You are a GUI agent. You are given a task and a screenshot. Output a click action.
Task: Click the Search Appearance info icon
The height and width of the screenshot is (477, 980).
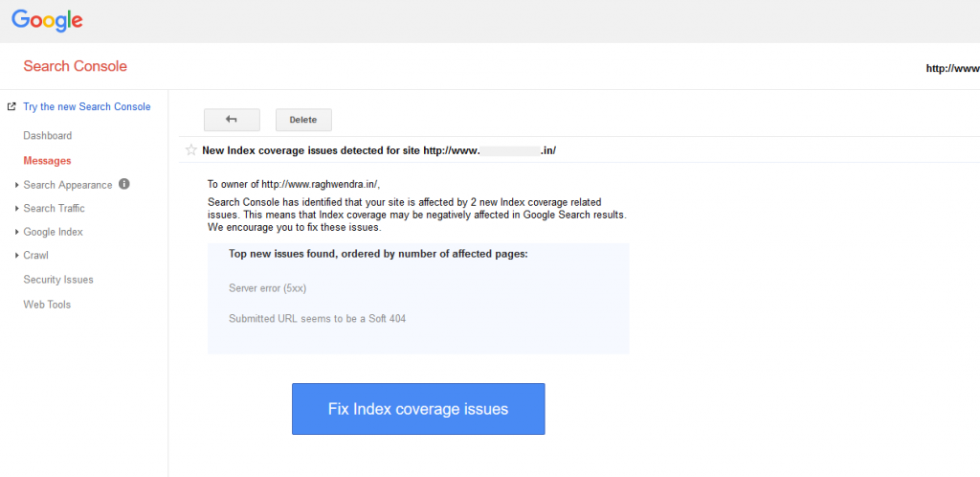123,184
